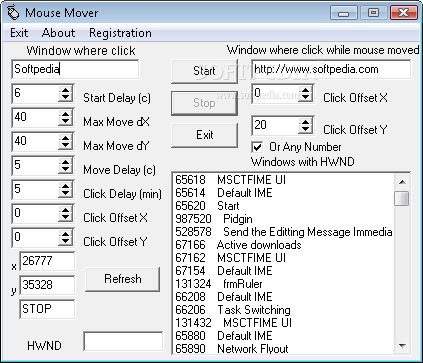Increase Max Move dY with up arrow
Screen dimensions: 423x363
click(66, 138)
